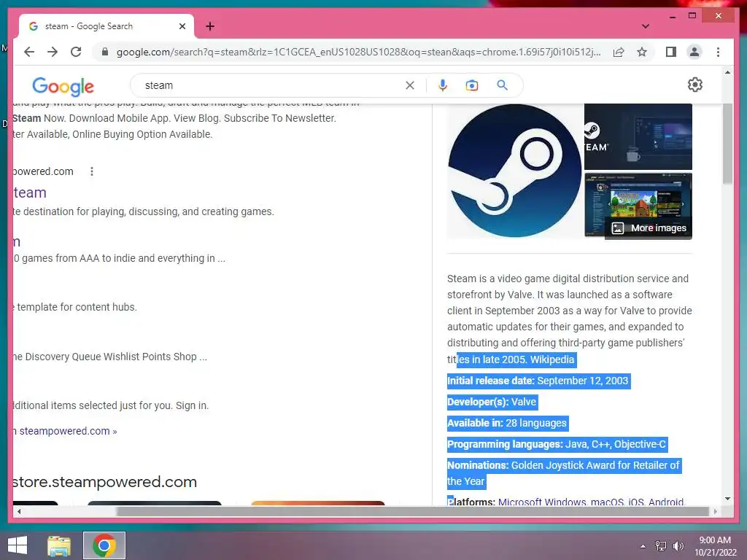The image size is (747, 560).
Task: Show hidden system tray icons
Action: click(x=643, y=546)
